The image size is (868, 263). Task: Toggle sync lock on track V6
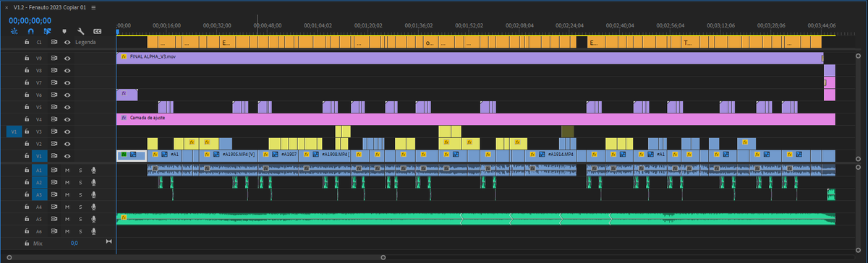point(54,95)
